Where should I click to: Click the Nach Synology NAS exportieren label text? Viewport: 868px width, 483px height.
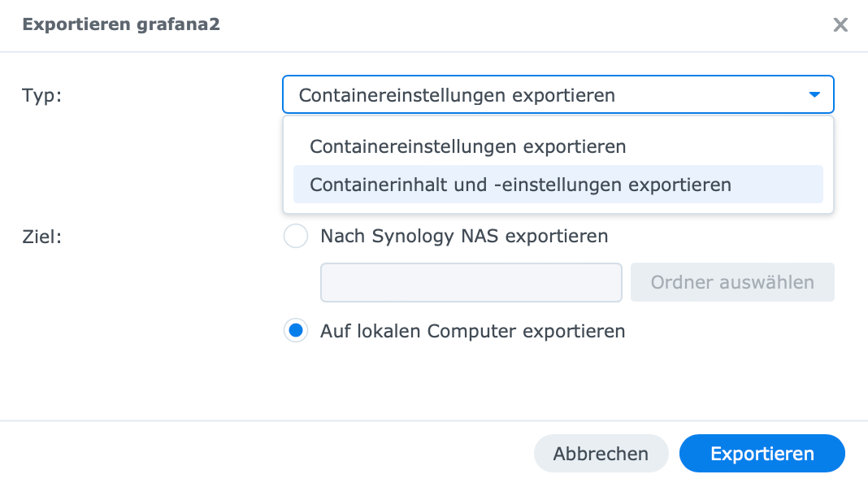pyautogui.click(x=464, y=237)
